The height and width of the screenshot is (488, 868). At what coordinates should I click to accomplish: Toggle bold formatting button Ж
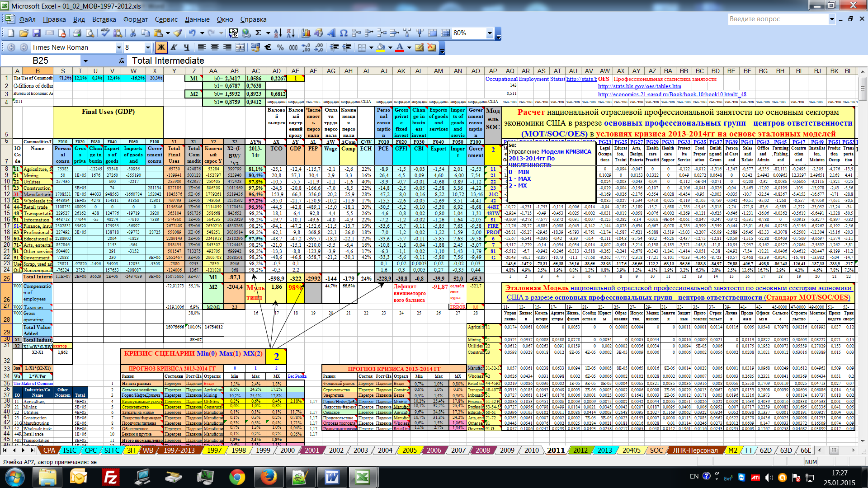coord(161,47)
